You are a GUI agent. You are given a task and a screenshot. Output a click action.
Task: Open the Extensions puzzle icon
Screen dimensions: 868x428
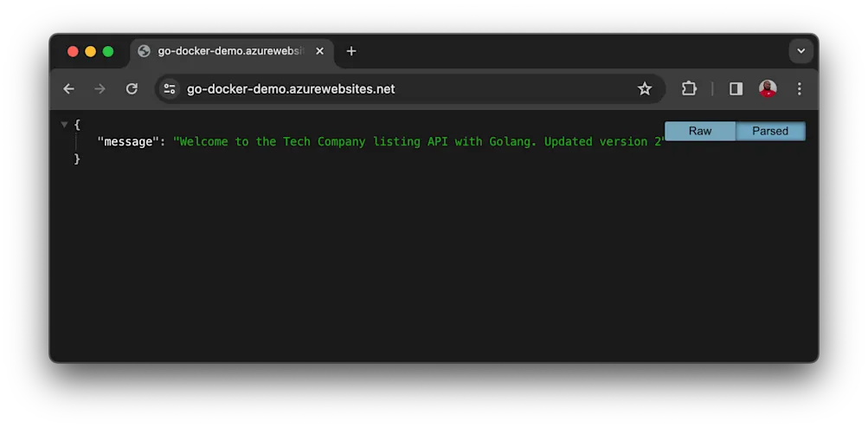689,88
